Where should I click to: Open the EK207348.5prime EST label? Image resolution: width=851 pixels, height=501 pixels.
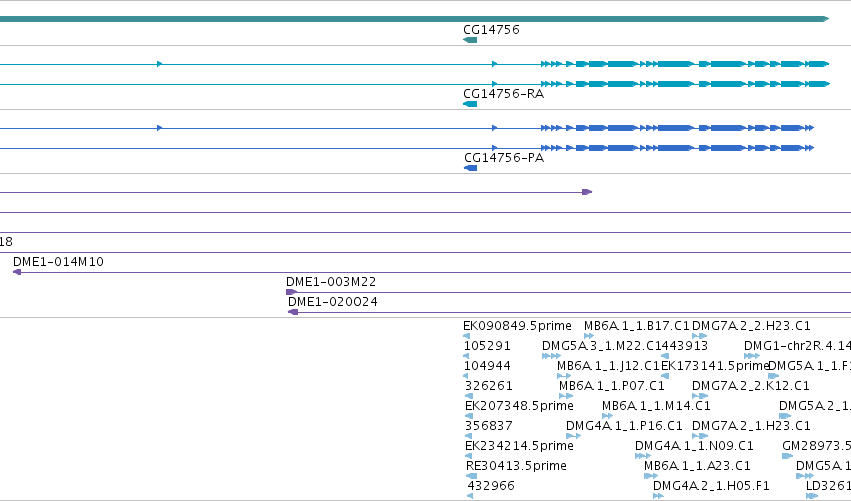(x=519, y=406)
